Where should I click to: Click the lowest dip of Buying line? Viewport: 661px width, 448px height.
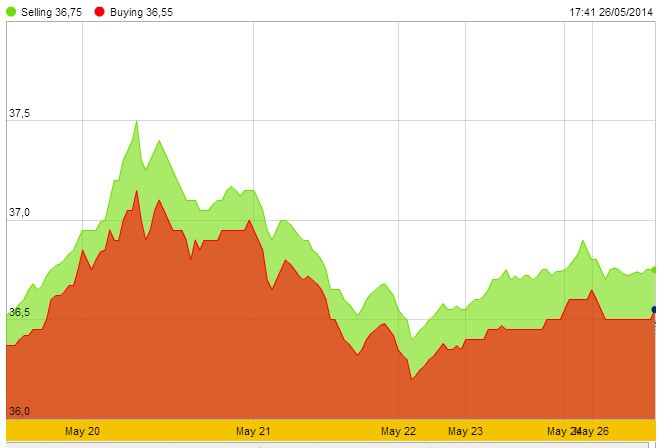coord(412,378)
